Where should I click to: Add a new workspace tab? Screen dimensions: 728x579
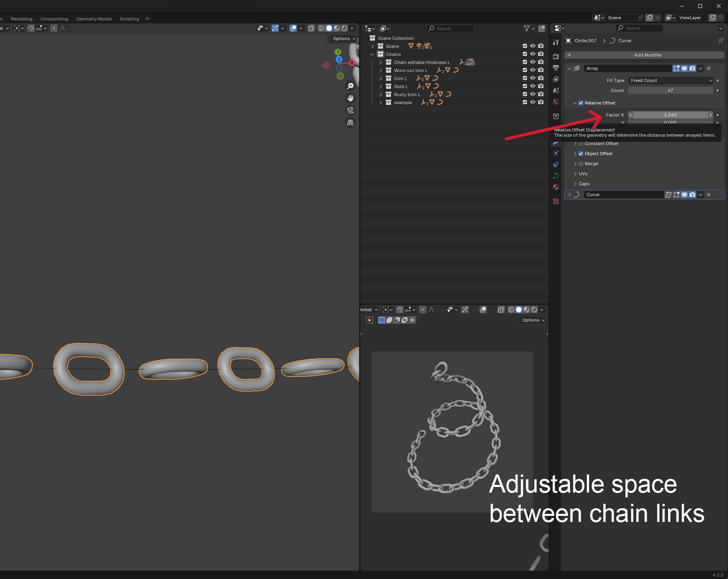tap(147, 19)
